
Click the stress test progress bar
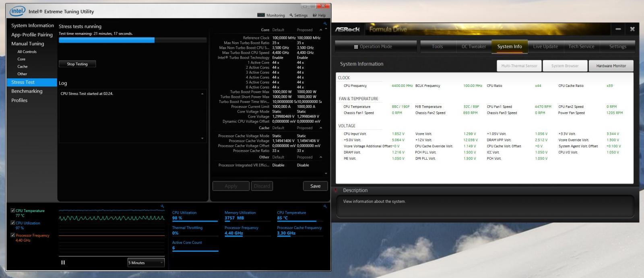click(132, 40)
